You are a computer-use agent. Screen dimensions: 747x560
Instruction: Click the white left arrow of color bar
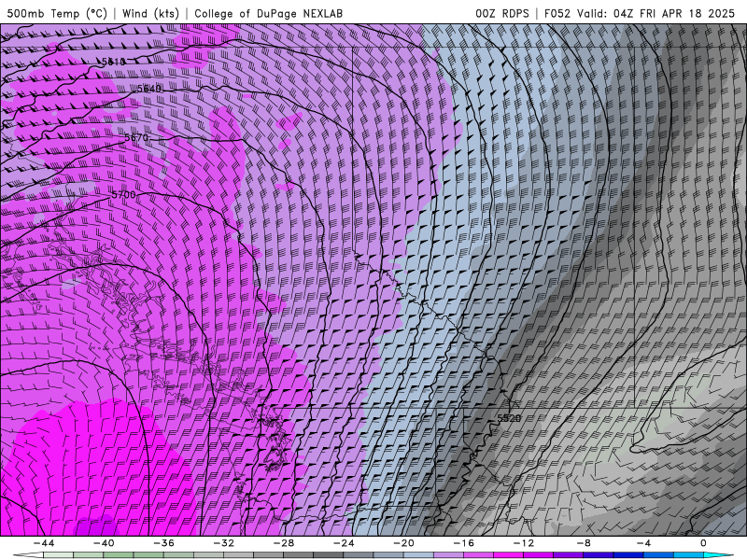tap(28, 555)
